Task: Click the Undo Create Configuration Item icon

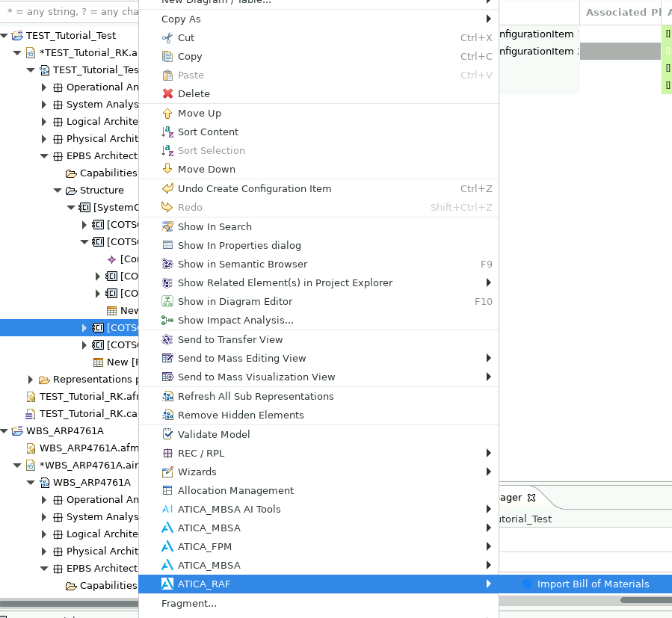Action: [167, 188]
